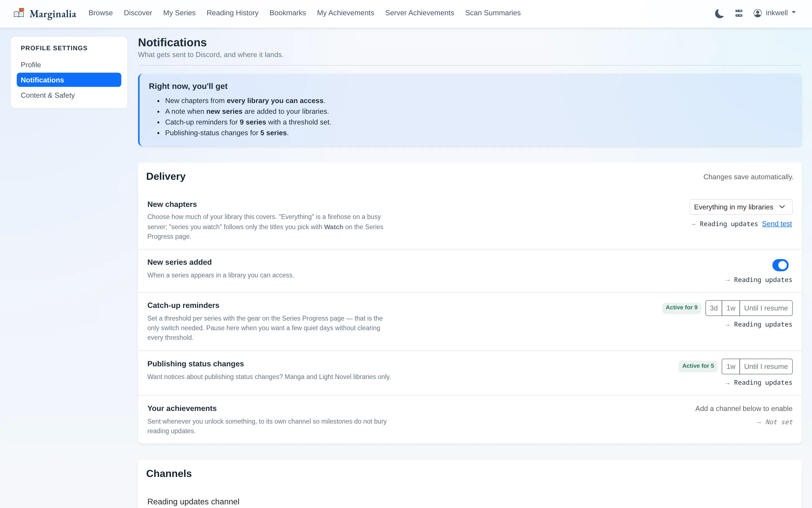812x508 pixels.
Task: Pause publishing status changes for 1w
Action: (731, 367)
